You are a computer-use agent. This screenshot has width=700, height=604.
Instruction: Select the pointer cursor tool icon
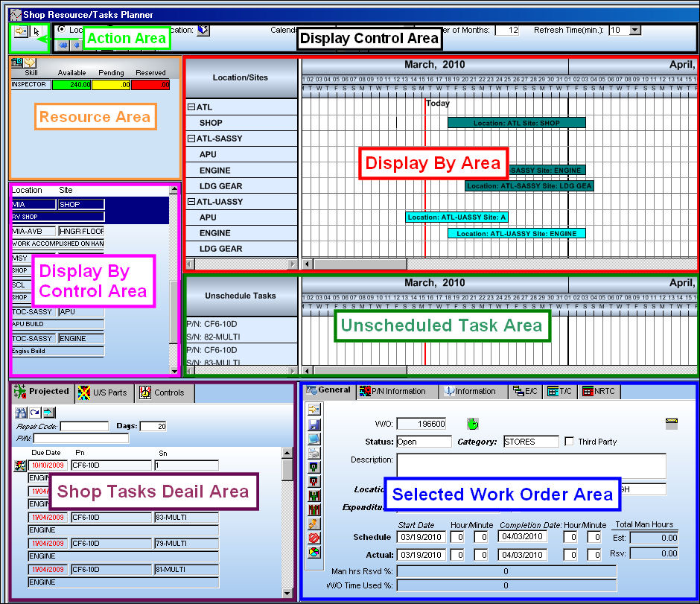coord(36,32)
